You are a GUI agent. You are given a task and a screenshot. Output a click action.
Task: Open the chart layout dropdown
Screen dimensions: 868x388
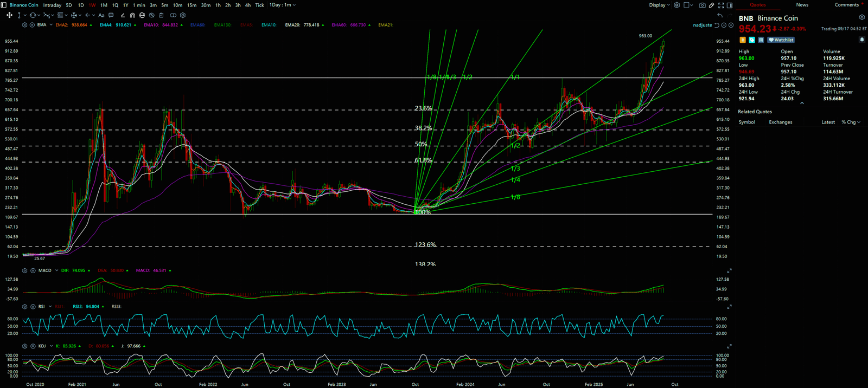[689, 5]
